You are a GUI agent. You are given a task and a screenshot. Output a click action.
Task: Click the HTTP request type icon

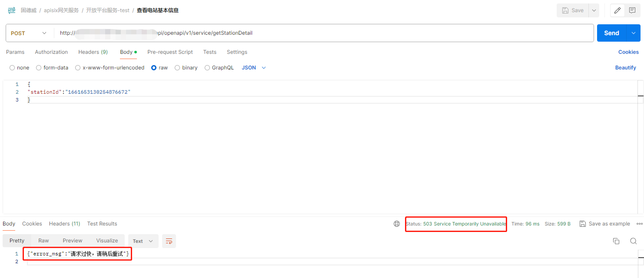click(12, 10)
